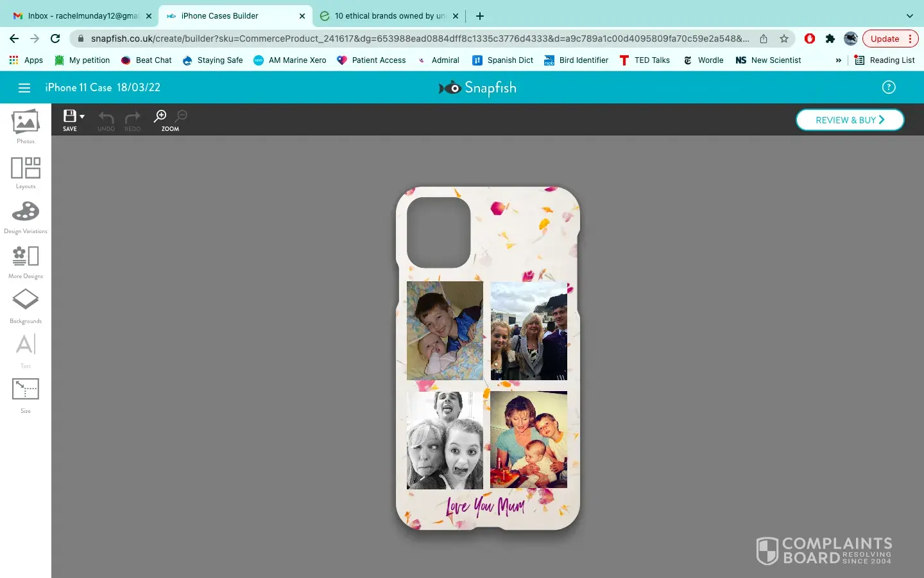
Task: Open the Backgrounds panel
Action: [x=26, y=306]
